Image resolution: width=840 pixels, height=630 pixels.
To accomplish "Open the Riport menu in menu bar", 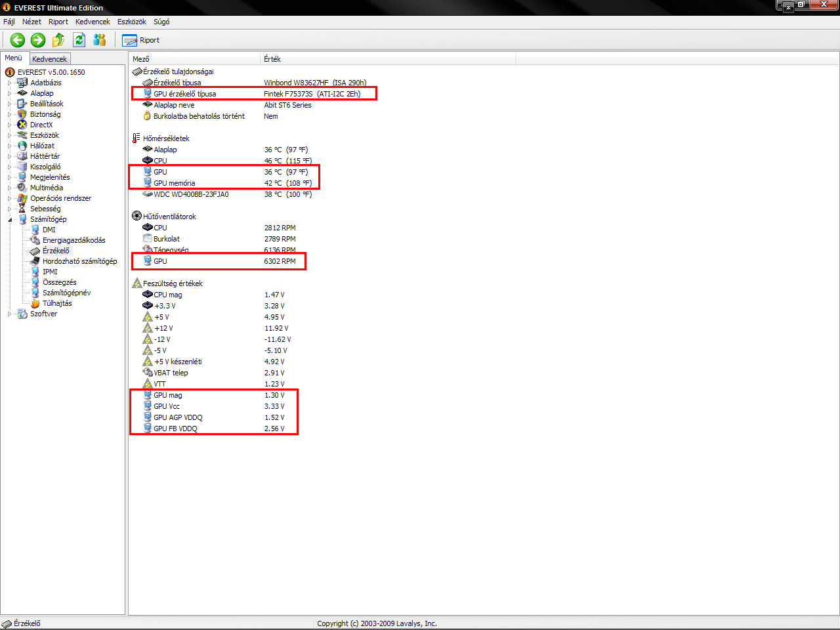I will (58, 22).
